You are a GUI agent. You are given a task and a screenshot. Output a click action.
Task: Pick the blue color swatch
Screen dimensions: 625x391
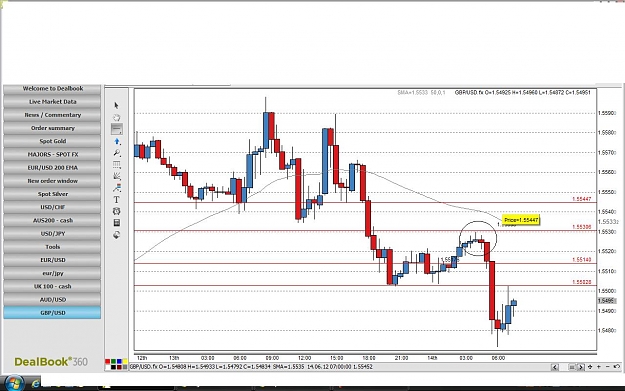tap(119, 362)
